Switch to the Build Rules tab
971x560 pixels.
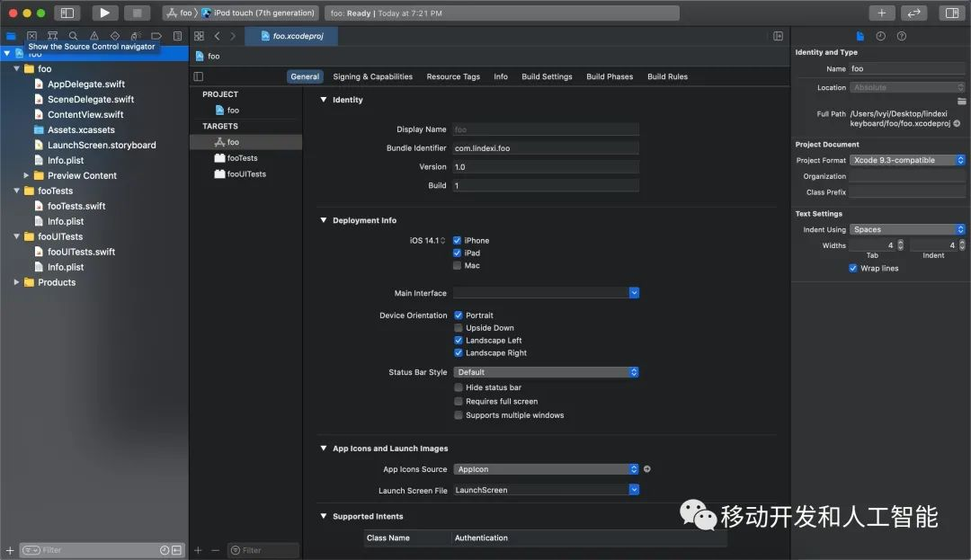click(667, 76)
